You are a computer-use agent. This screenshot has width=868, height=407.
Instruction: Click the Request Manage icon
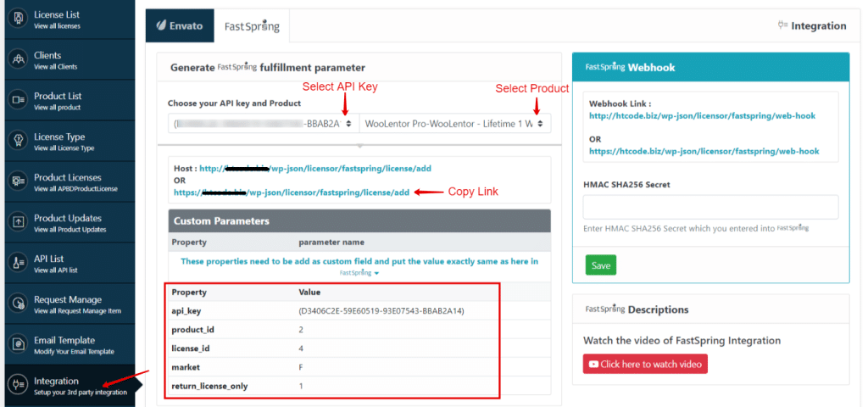(17, 304)
